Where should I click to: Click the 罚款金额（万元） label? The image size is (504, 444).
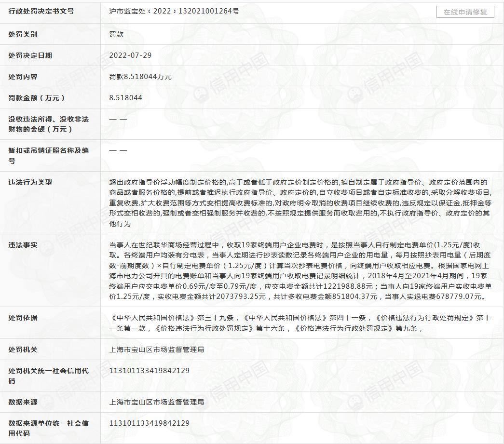(37, 98)
